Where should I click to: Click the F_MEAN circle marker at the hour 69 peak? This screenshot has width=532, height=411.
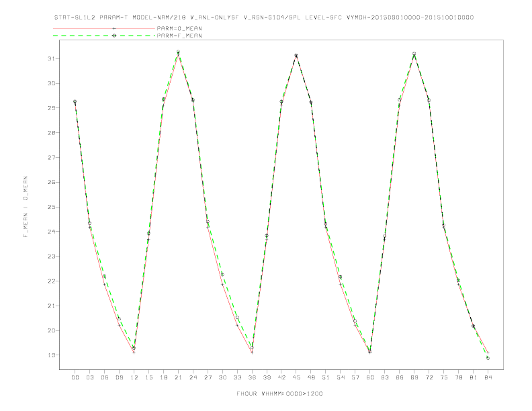coord(414,54)
